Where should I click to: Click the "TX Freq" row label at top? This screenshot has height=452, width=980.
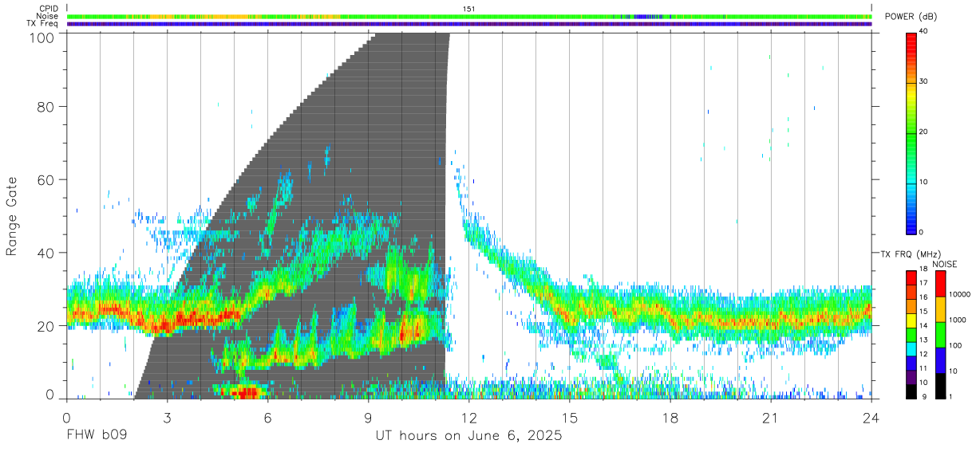44,24
